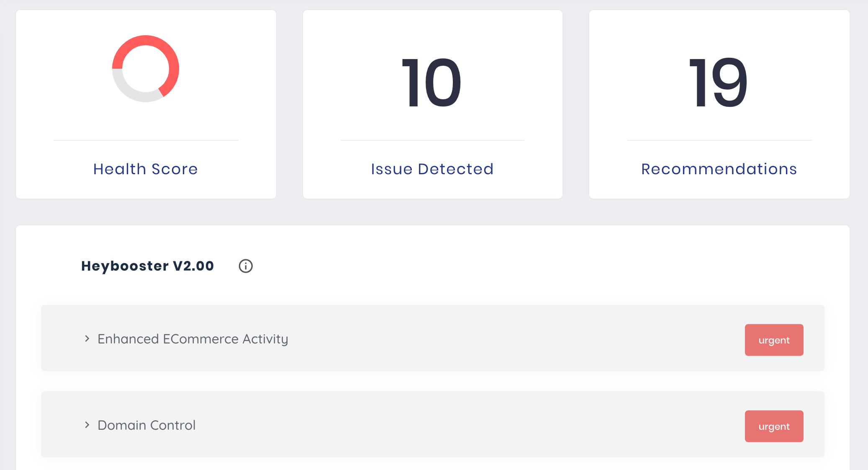Screen dimensions: 868x470
Task: Open the Issue Detected label
Action: [432, 169]
